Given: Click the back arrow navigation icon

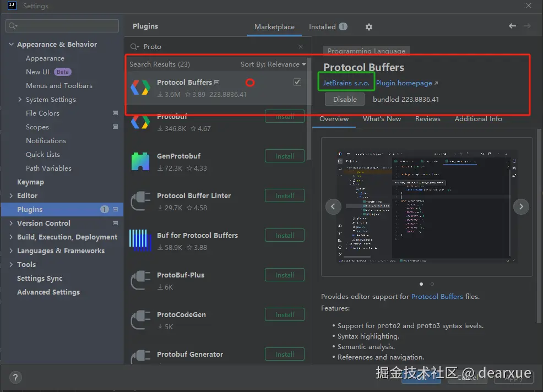Looking at the screenshot, I should point(512,26).
